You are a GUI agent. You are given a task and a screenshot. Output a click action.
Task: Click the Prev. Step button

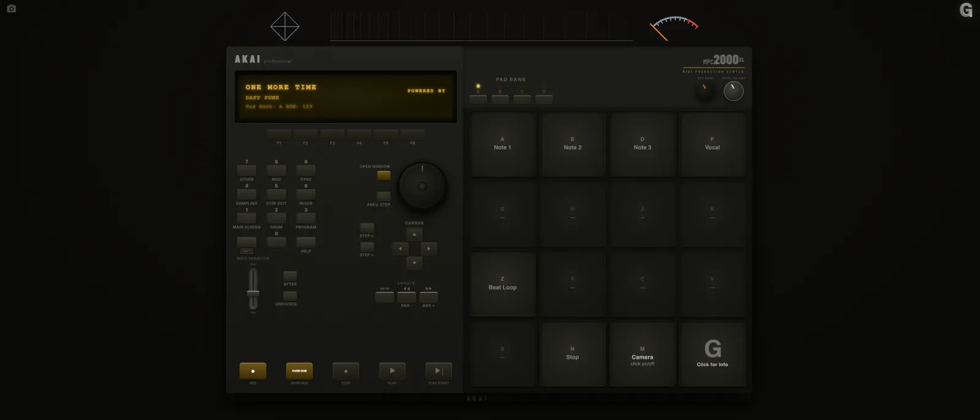pyautogui.click(x=383, y=197)
